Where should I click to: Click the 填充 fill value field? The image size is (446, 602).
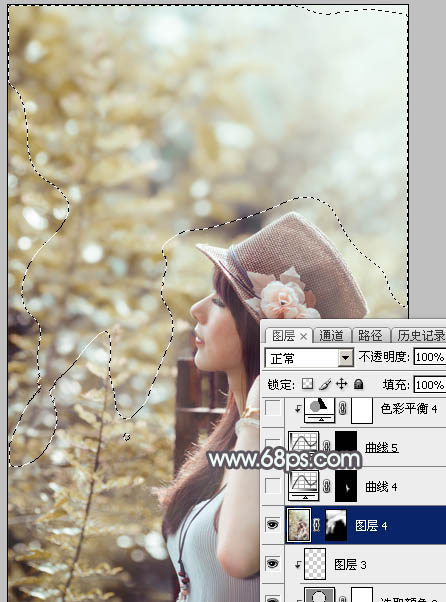[x=430, y=384]
